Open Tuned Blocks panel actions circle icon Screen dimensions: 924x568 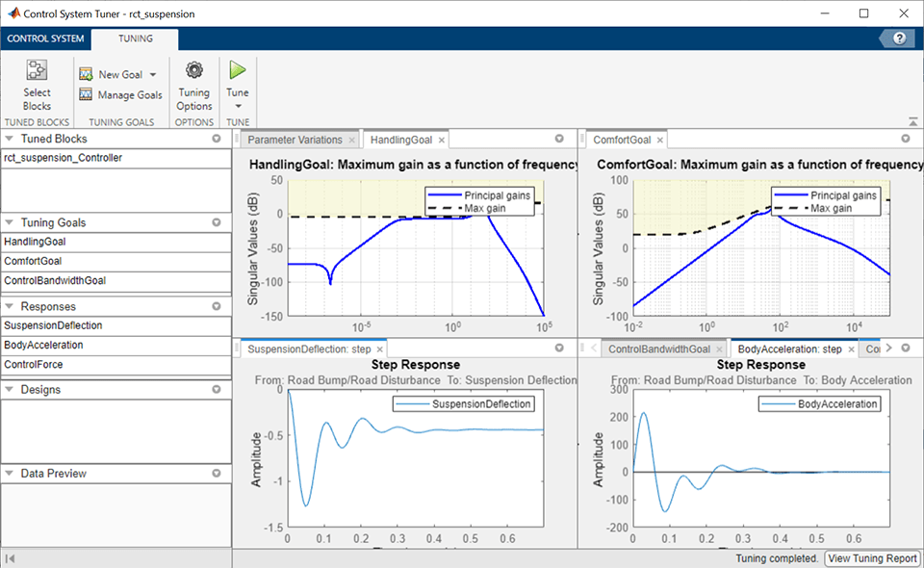[x=217, y=139]
